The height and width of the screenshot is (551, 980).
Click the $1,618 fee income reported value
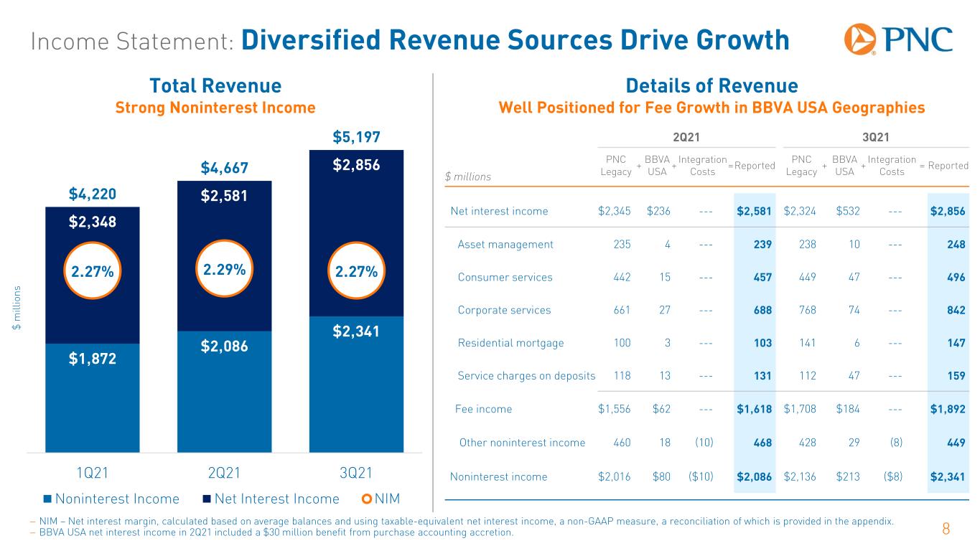click(755, 409)
